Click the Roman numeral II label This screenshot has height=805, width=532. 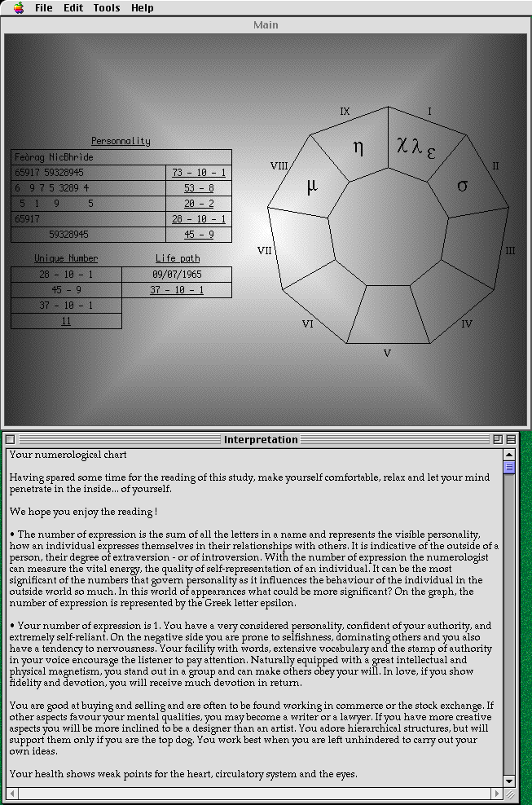tap(495, 166)
